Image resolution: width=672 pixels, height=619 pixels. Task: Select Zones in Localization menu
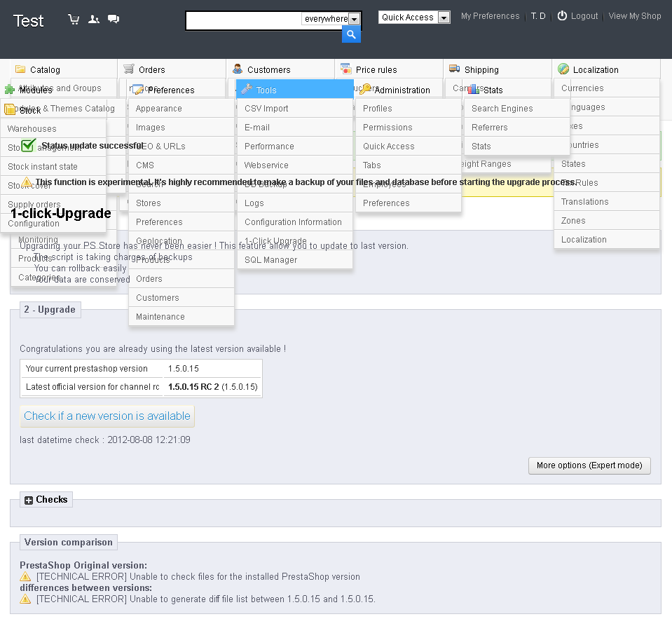[x=606, y=220]
